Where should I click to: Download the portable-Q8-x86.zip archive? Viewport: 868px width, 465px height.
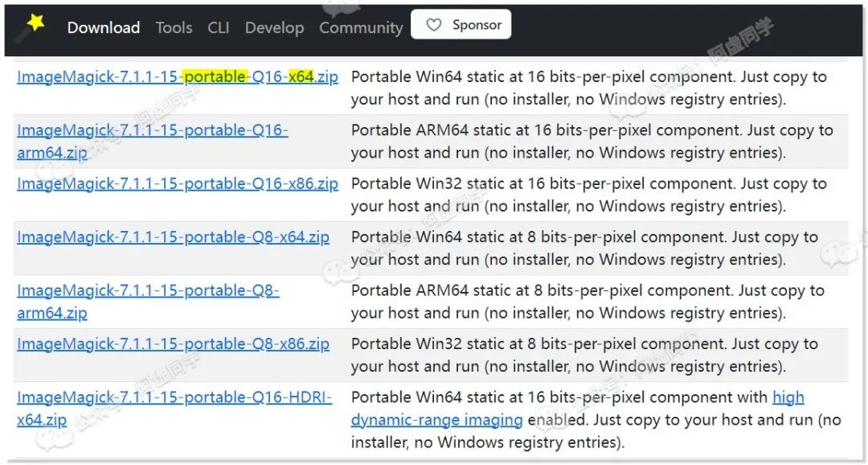tap(173, 344)
